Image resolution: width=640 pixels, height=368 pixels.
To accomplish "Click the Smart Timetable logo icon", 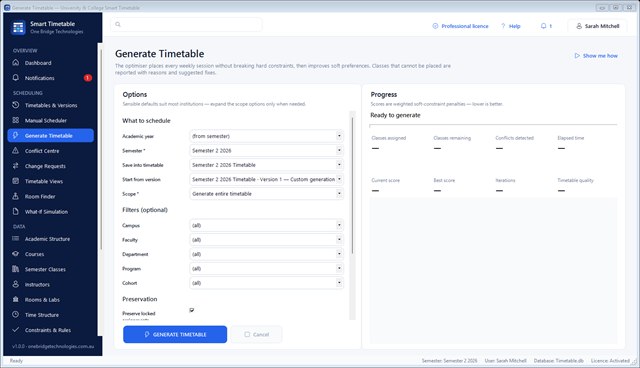I will (18, 27).
